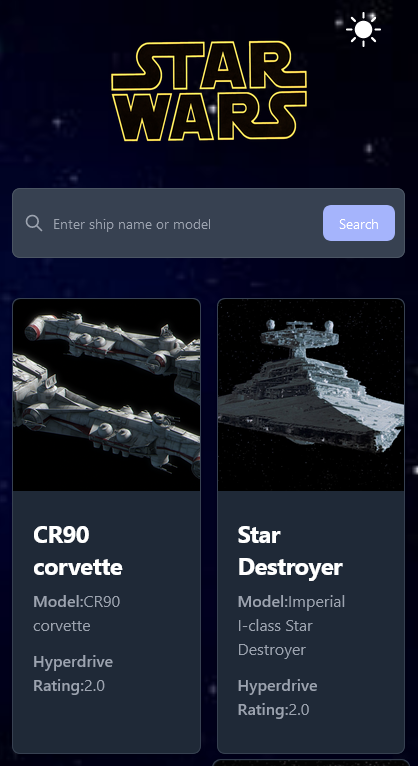
Task: Click the WARS word in the logo
Action: click(x=209, y=116)
